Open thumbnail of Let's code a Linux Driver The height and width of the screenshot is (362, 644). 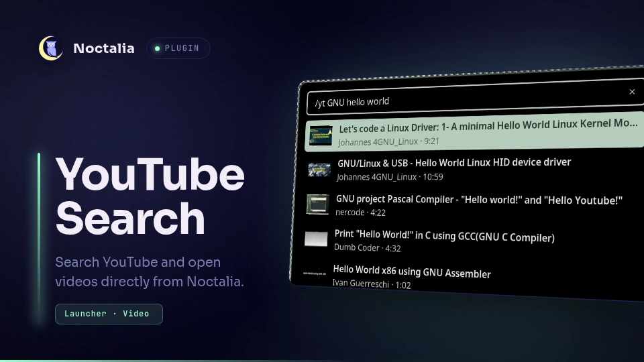point(321,135)
